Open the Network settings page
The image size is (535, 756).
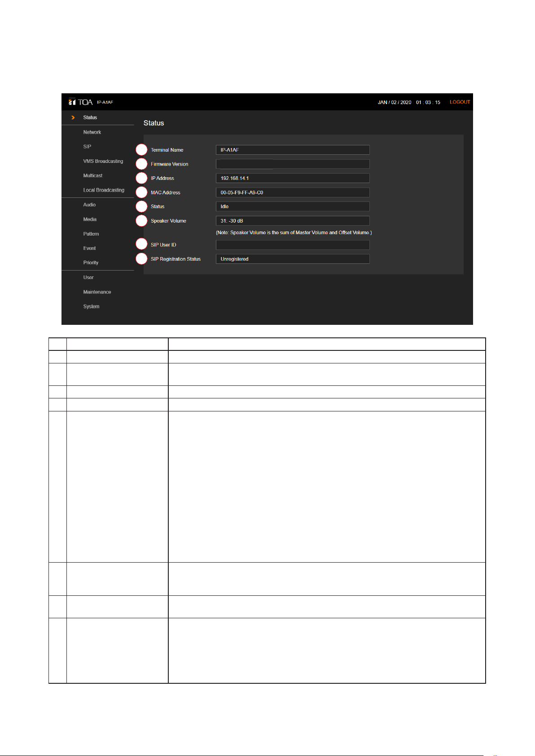92,132
